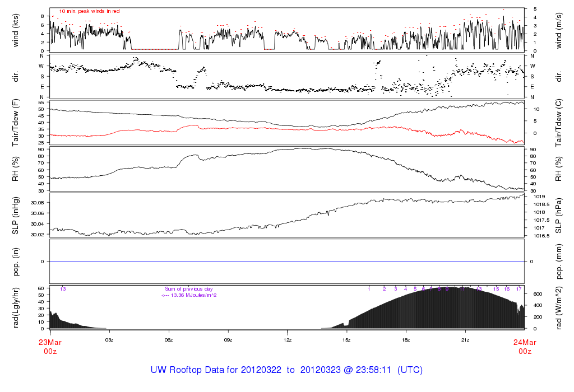574x392 pixels.
Task: Click the 'rad(Lgly/hr)' axis label
Action: (16, 307)
